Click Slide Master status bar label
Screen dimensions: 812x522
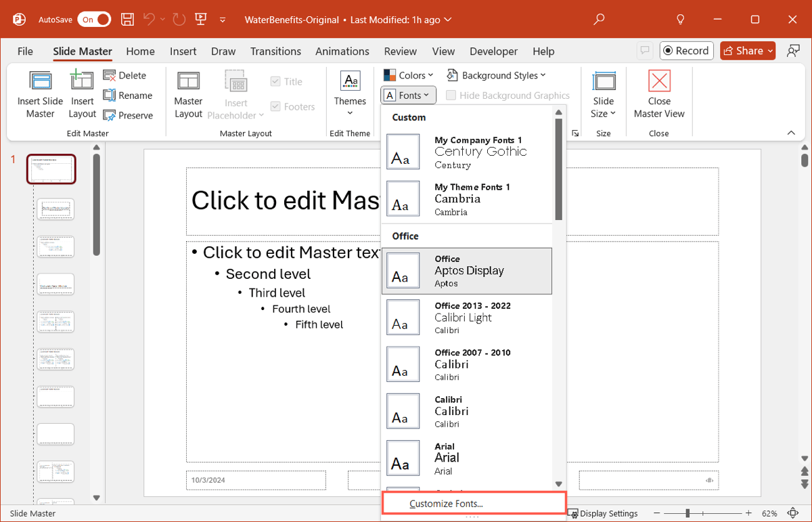point(33,513)
